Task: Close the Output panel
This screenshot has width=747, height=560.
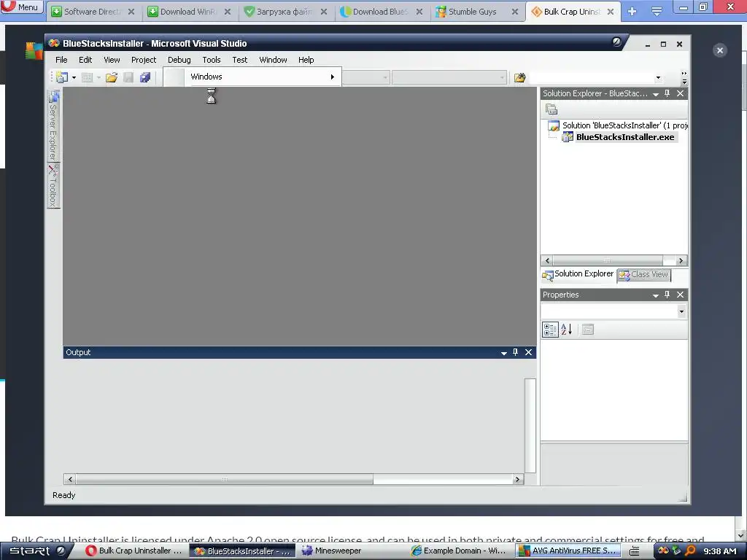Action: pos(528,352)
